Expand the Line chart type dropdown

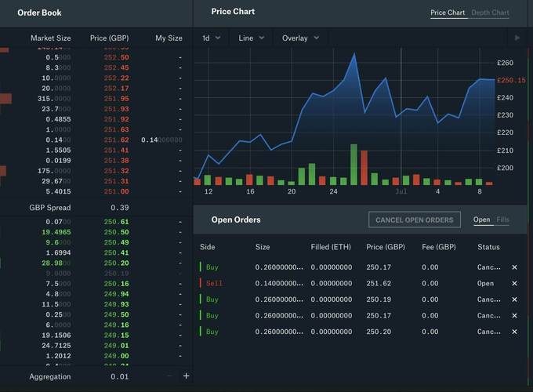[251, 38]
